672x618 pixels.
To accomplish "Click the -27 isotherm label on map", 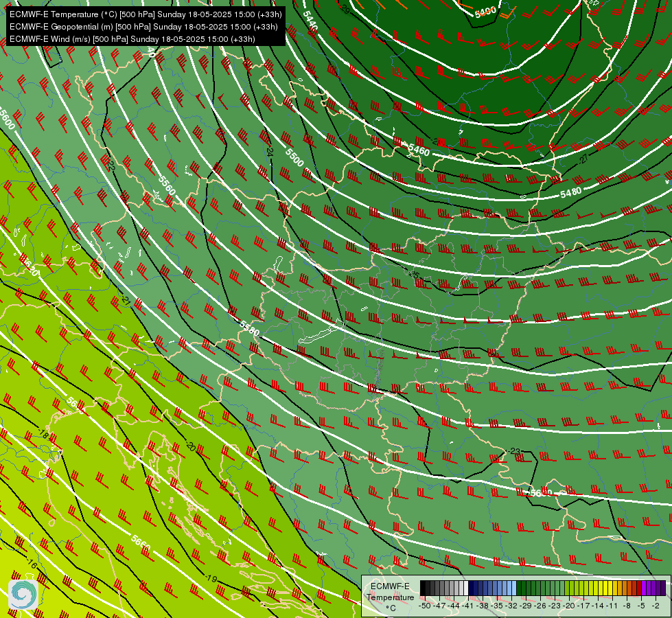I will 583,159.
